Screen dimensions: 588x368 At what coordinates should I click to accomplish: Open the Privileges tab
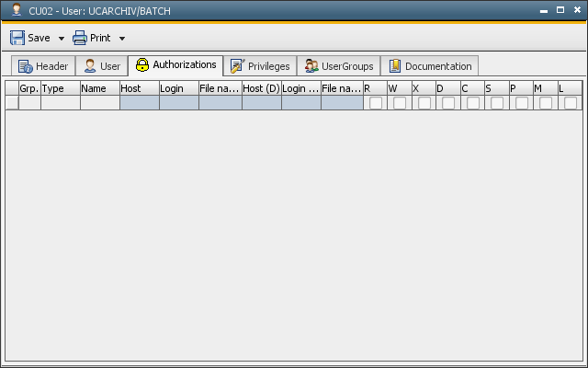coord(260,66)
